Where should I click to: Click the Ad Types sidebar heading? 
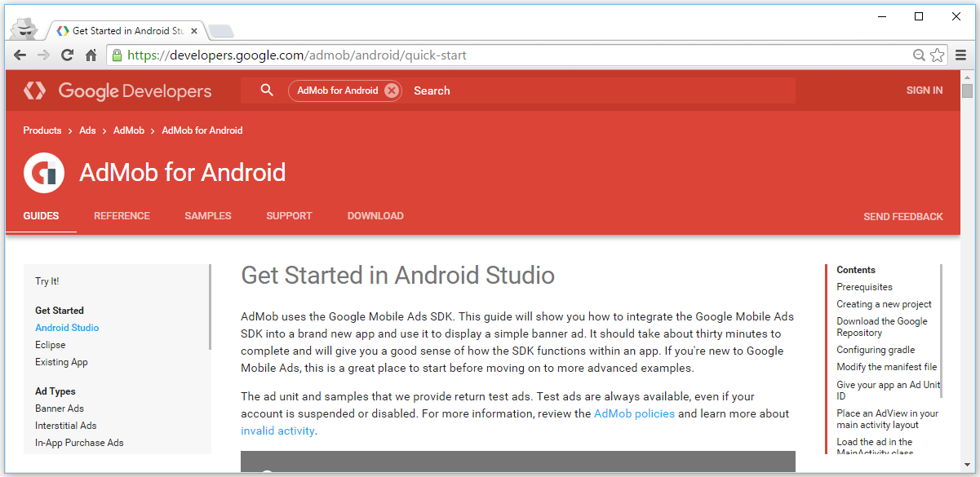coord(55,391)
